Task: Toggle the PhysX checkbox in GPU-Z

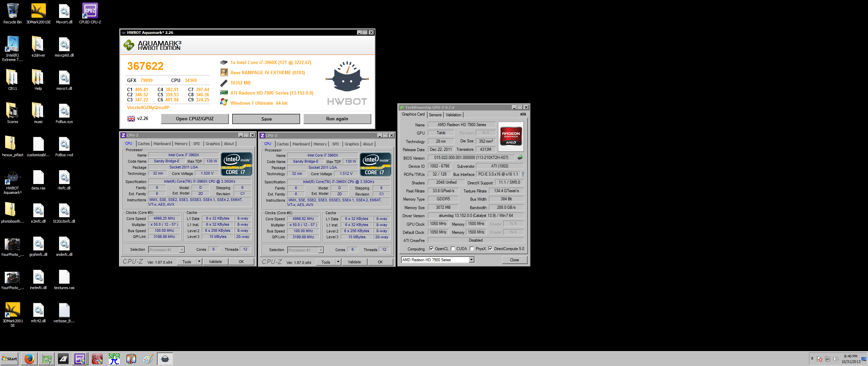Action: coord(472,249)
